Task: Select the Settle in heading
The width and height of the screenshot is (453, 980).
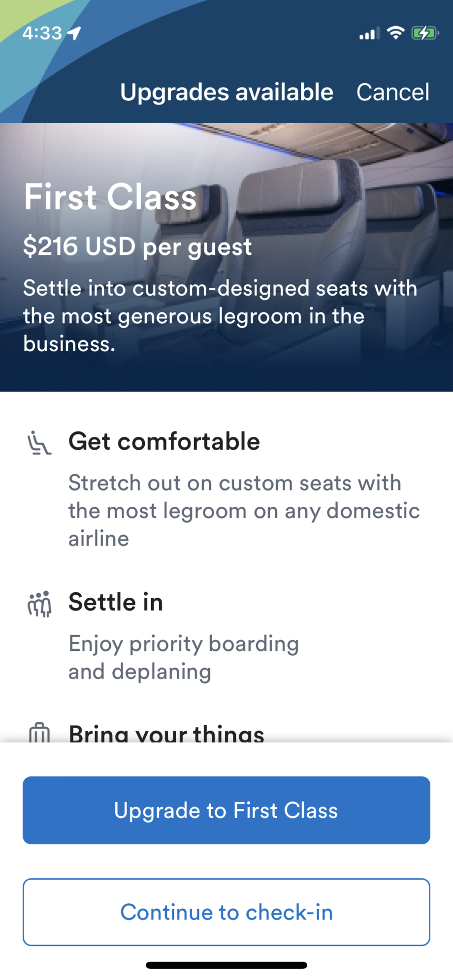Action: 116,602
